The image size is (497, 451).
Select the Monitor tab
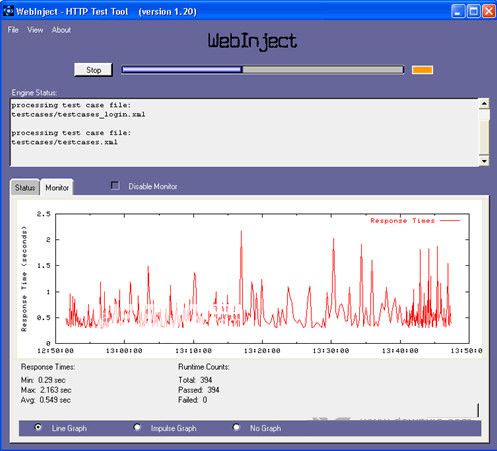[57, 188]
